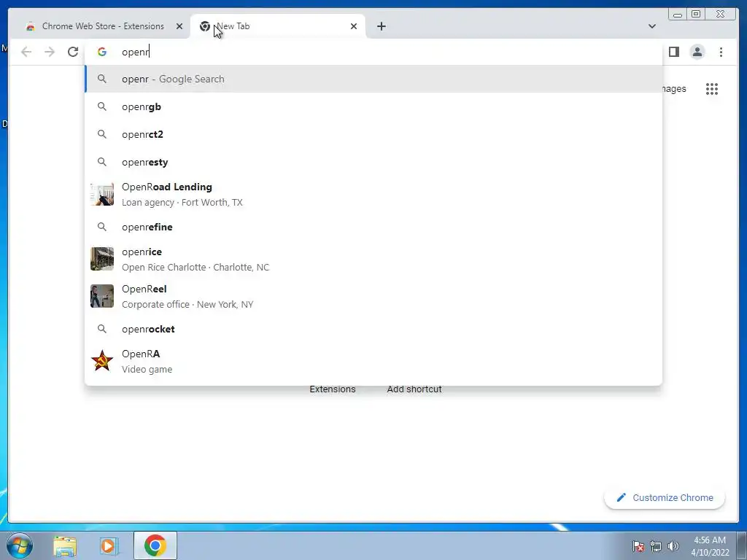Open a new tab with plus button
Image resolution: width=747 pixels, height=560 pixels.
(381, 26)
